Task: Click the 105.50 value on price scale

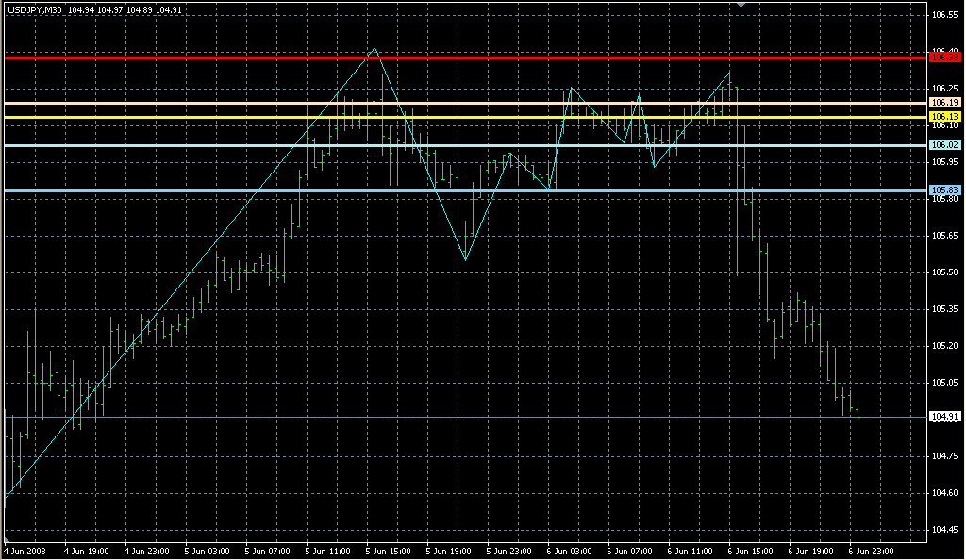Action: tap(944, 272)
